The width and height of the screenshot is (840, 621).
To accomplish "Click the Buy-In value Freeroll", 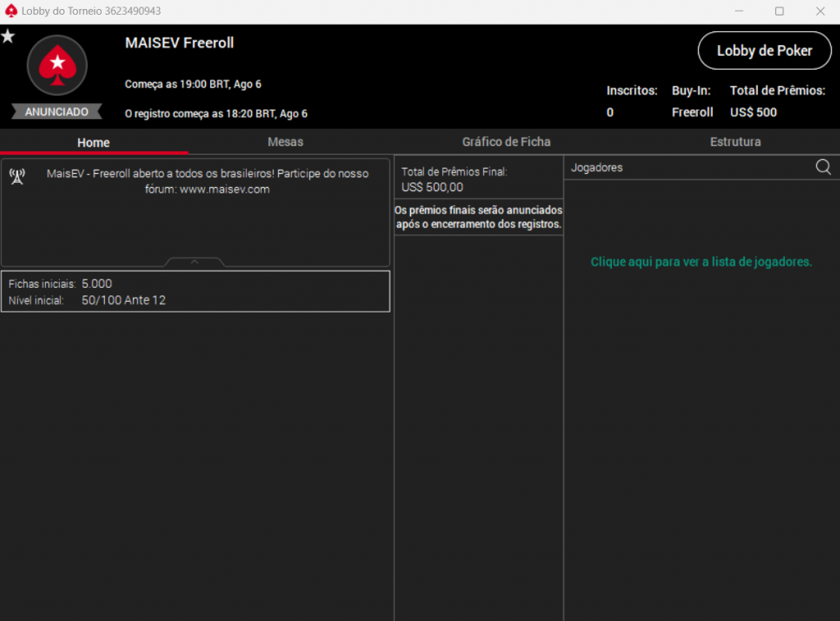I will (x=692, y=112).
